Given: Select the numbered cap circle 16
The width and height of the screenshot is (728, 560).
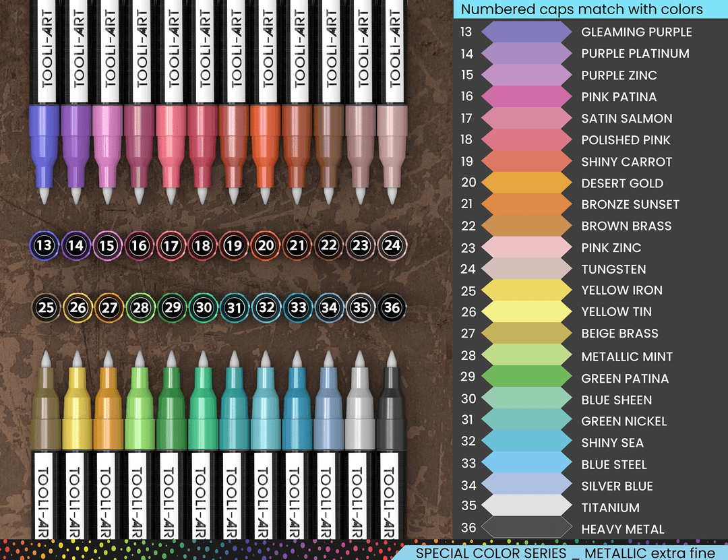Looking at the screenshot, I should tap(139, 245).
